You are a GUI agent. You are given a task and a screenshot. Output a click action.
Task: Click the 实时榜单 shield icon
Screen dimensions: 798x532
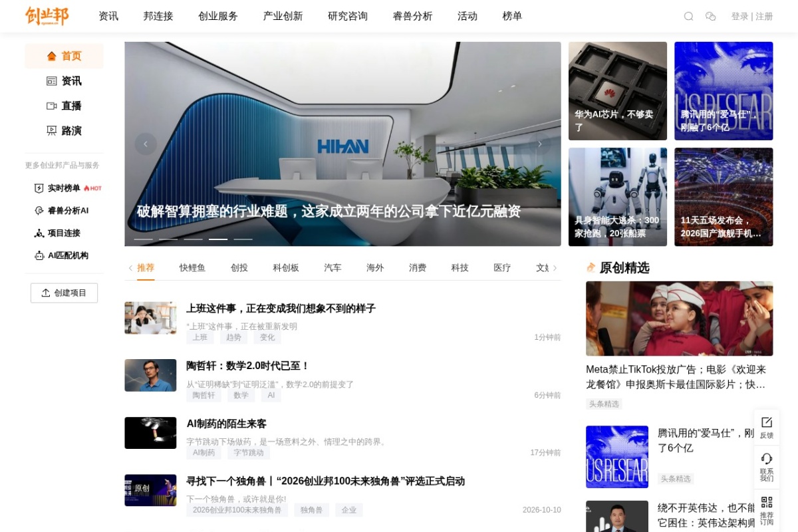(39, 188)
